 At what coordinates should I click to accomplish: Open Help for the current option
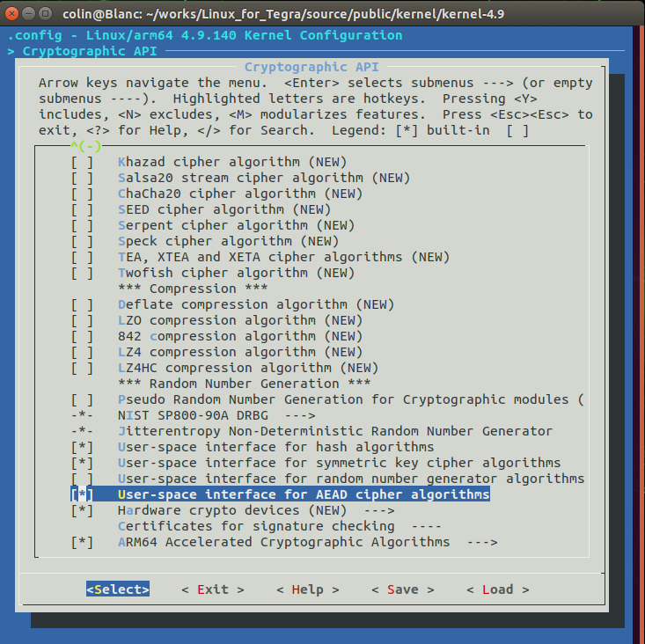coord(308,589)
